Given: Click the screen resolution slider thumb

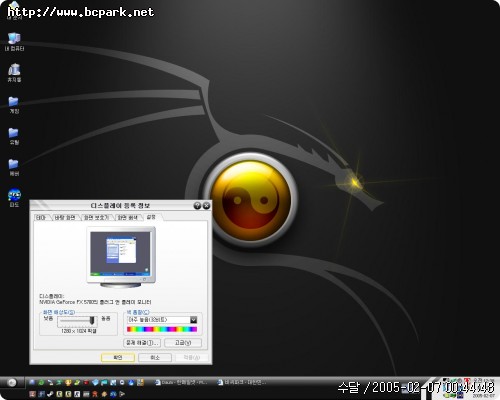Looking at the screenshot, I should click(92, 321).
